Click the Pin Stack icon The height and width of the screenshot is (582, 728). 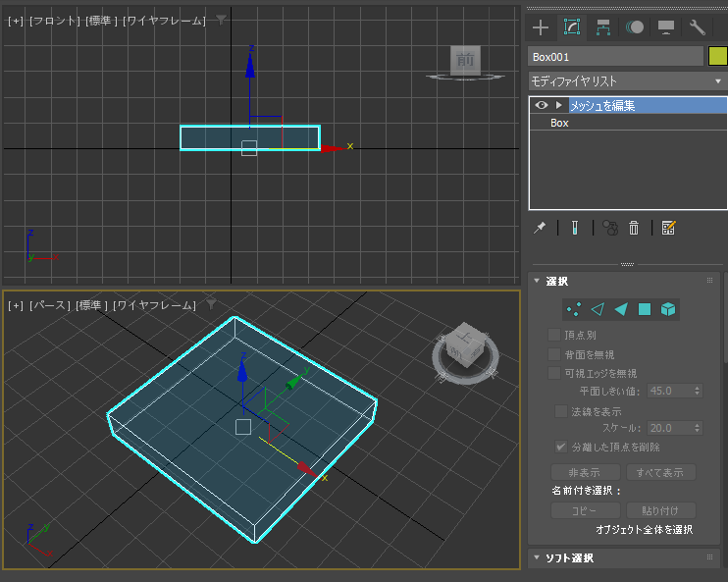pos(540,228)
